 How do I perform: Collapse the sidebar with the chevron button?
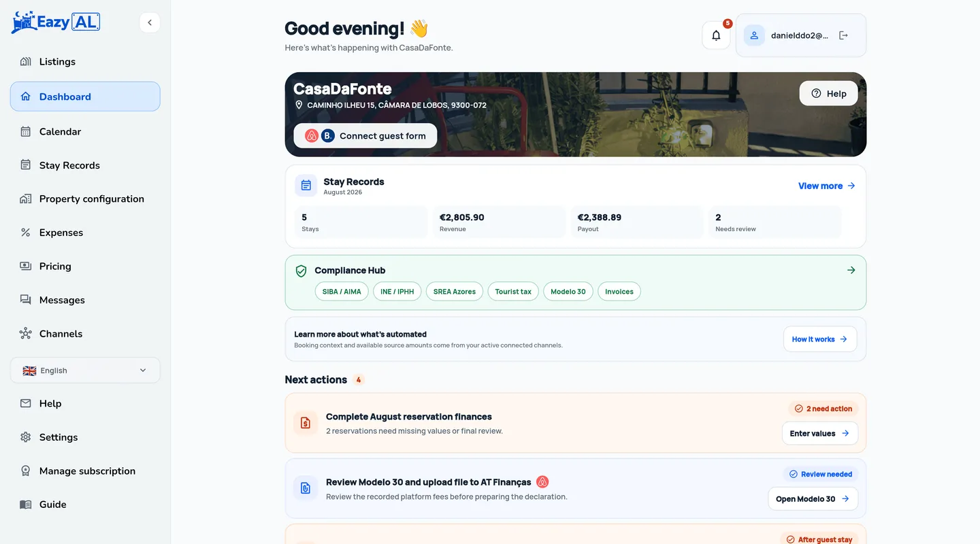click(150, 22)
